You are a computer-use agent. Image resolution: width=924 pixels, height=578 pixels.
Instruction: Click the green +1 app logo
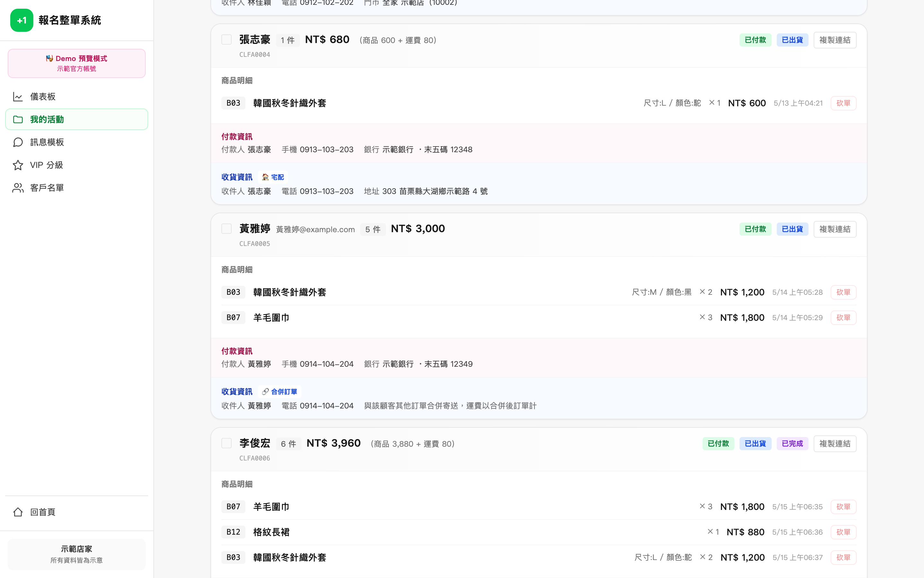pyautogui.click(x=22, y=20)
